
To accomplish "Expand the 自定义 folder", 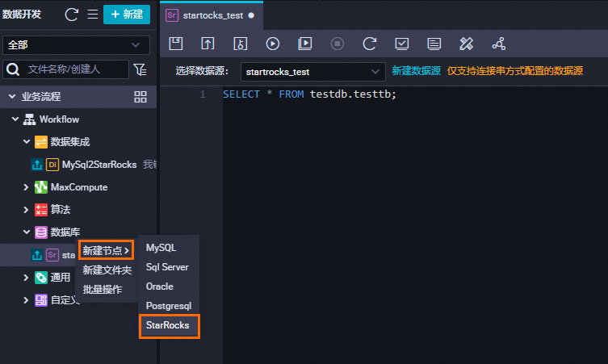I will [x=26, y=300].
